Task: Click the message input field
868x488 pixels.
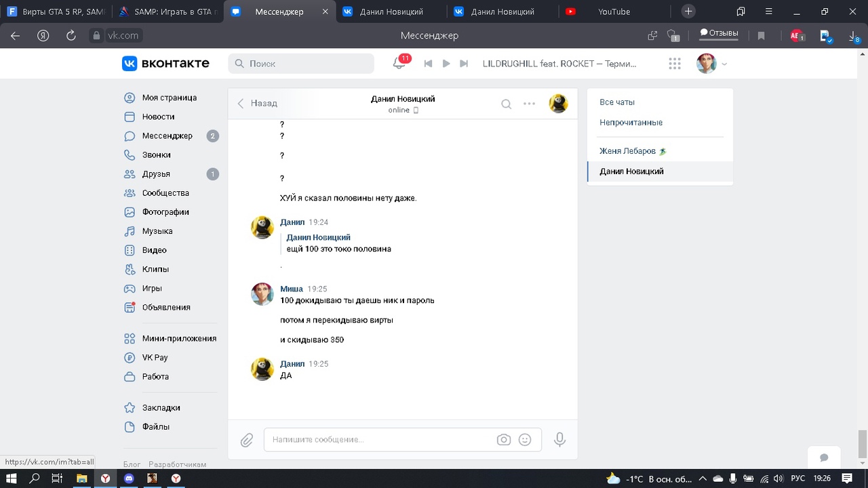Action: click(x=380, y=440)
